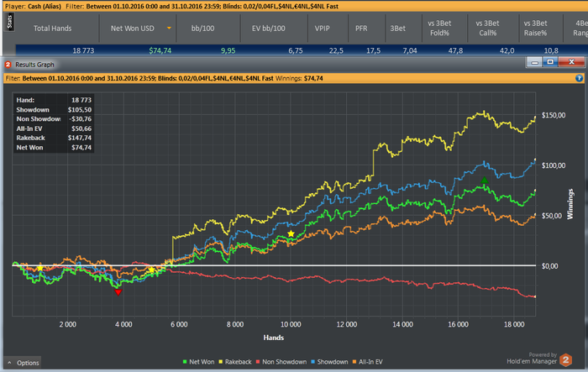Screen dimensions: 588x372
Task: Click the $150,00 axis label
Action: pos(554,115)
